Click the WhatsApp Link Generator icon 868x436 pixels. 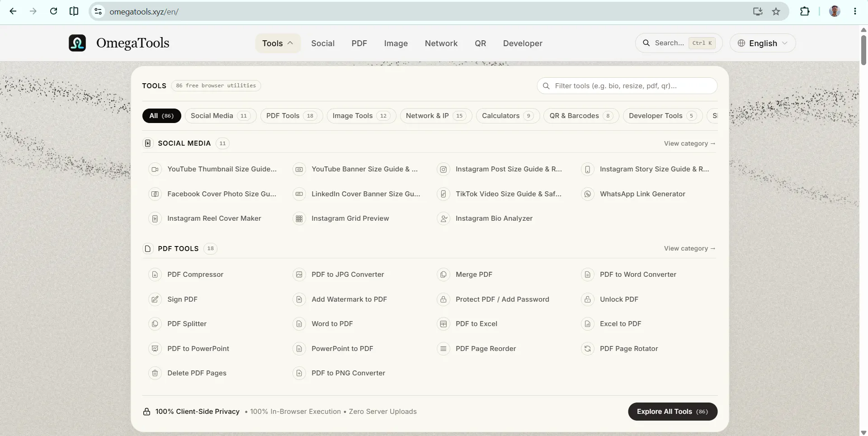(x=588, y=194)
